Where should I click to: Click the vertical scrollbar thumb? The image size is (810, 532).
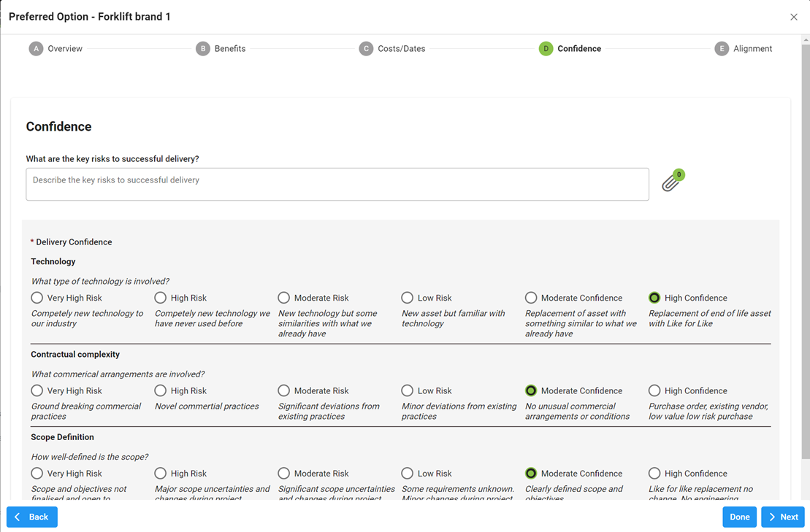(x=806, y=251)
